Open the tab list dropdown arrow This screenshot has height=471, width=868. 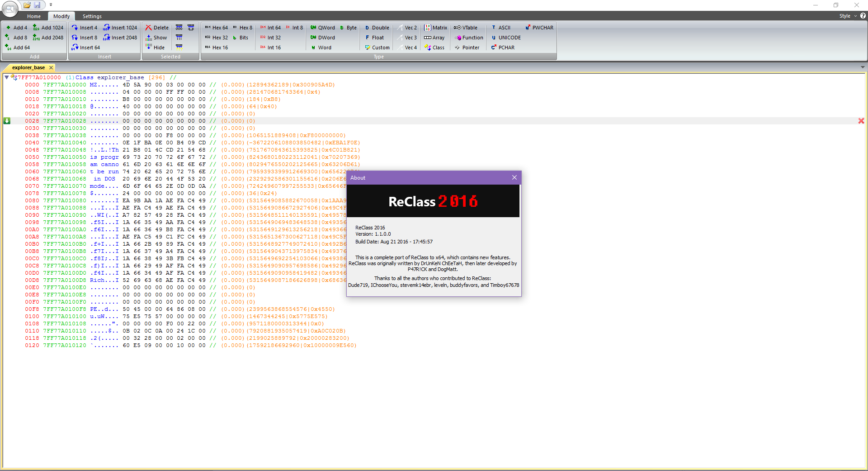coord(863,67)
